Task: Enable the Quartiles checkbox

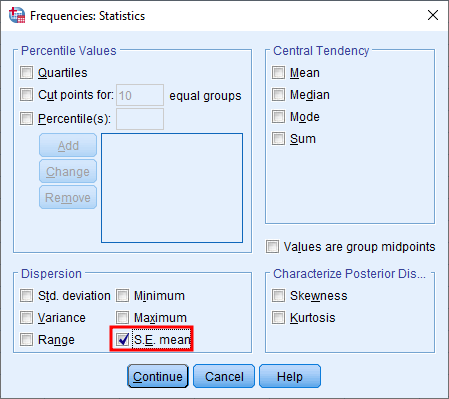Action: tap(27, 72)
